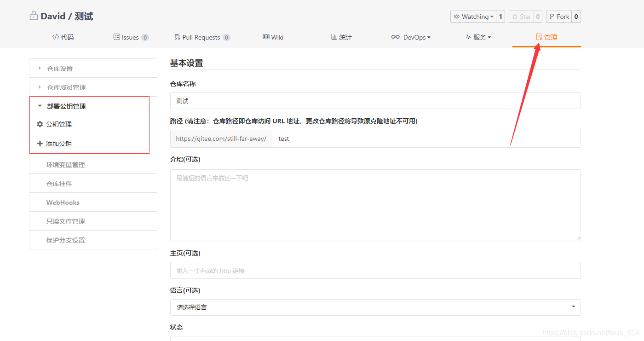
Task: Expand the 仓库成员管理 section
Action: pos(93,87)
